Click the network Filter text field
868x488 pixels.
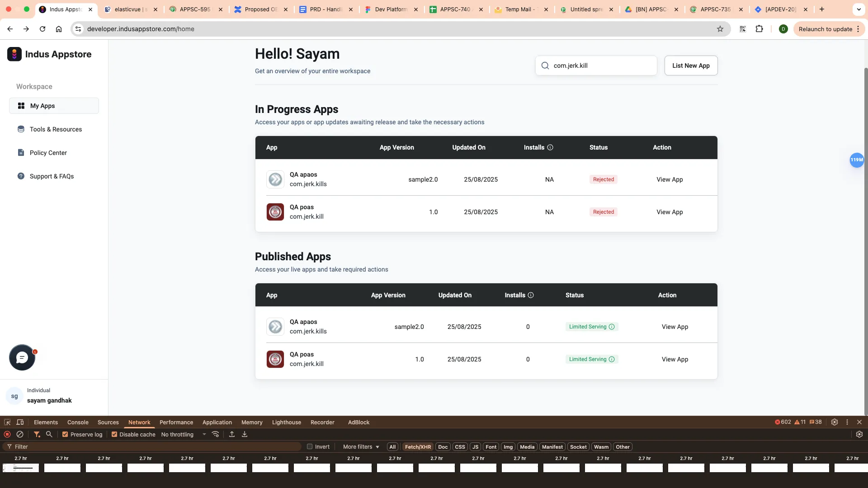pyautogui.click(x=151, y=446)
